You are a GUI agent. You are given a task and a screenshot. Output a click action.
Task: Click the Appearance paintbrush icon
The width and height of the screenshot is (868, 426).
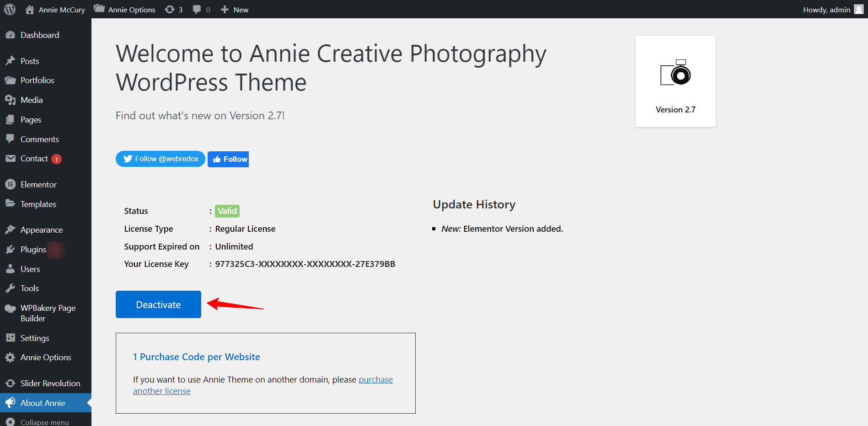point(10,229)
